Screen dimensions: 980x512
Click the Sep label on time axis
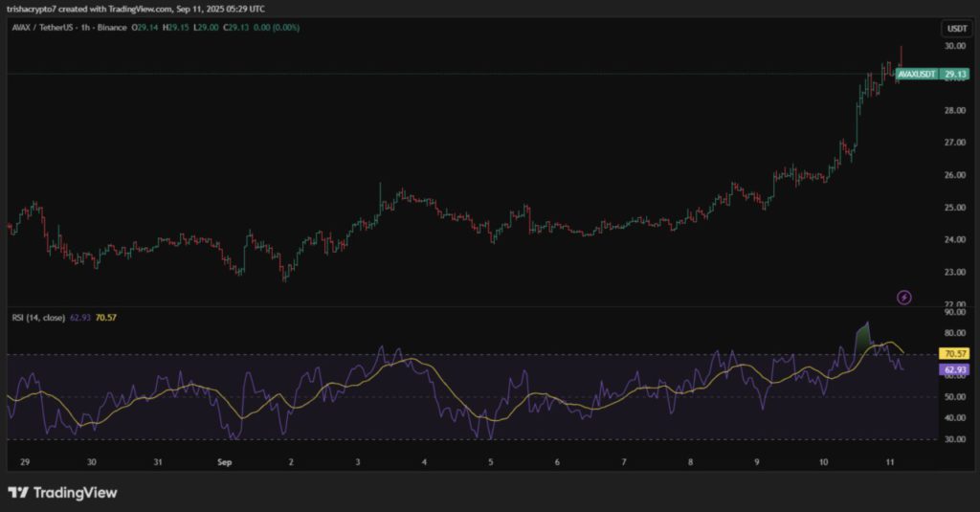[222, 461]
